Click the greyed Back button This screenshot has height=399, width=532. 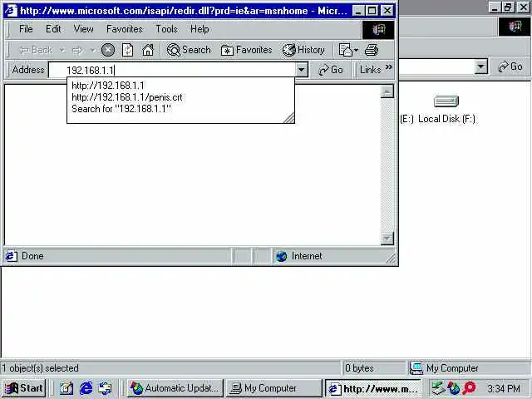click(37, 50)
